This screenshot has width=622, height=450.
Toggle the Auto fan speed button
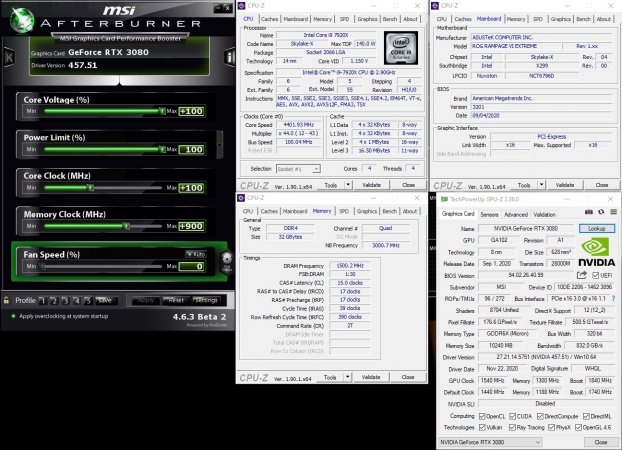(196, 254)
